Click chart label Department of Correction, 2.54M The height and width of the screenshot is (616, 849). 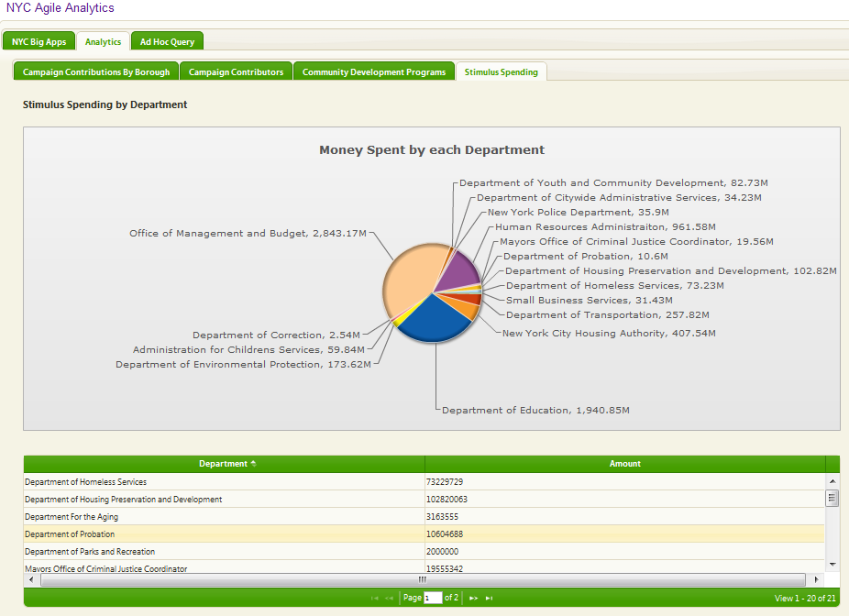coord(276,335)
